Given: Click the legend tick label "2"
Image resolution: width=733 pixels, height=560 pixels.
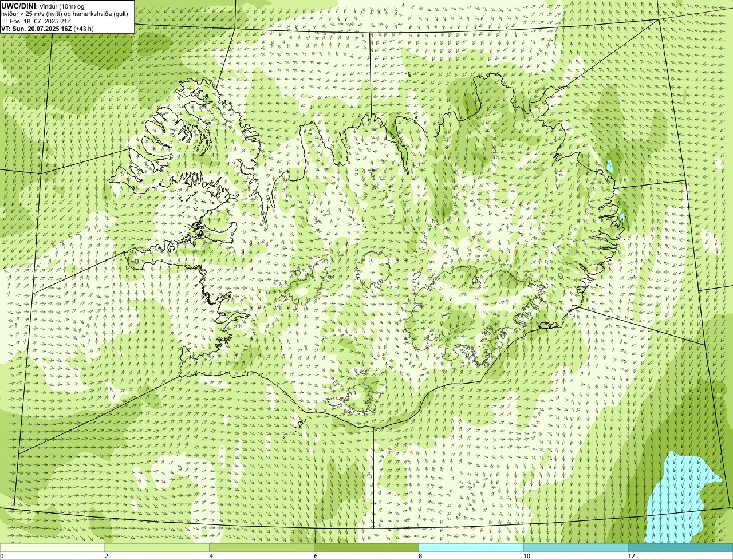Looking at the screenshot, I should (x=106, y=556).
